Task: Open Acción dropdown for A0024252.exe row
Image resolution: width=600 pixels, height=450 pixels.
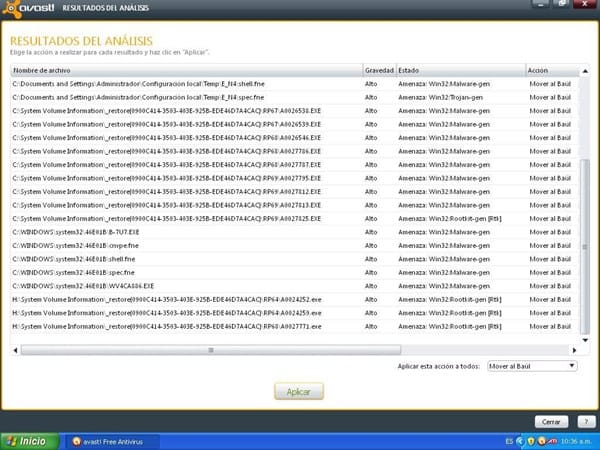Action: tap(550, 299)
